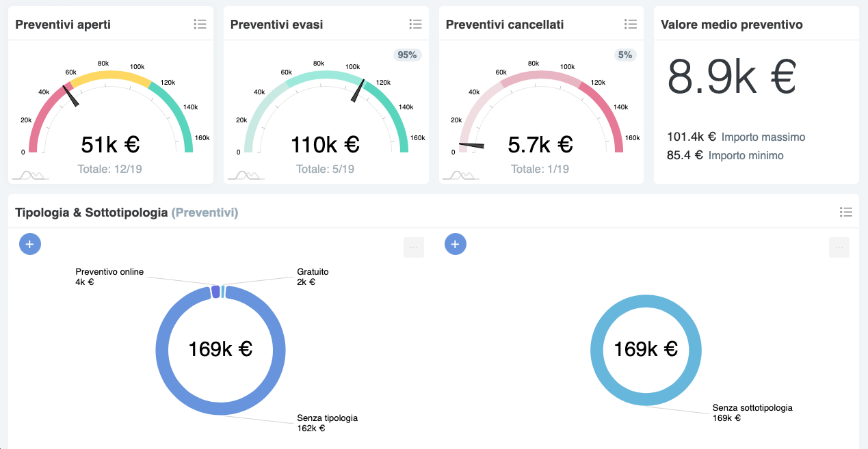
Task: Click the sparkline icon under Preventivi evasi gauge
Action: click(246, 173)
